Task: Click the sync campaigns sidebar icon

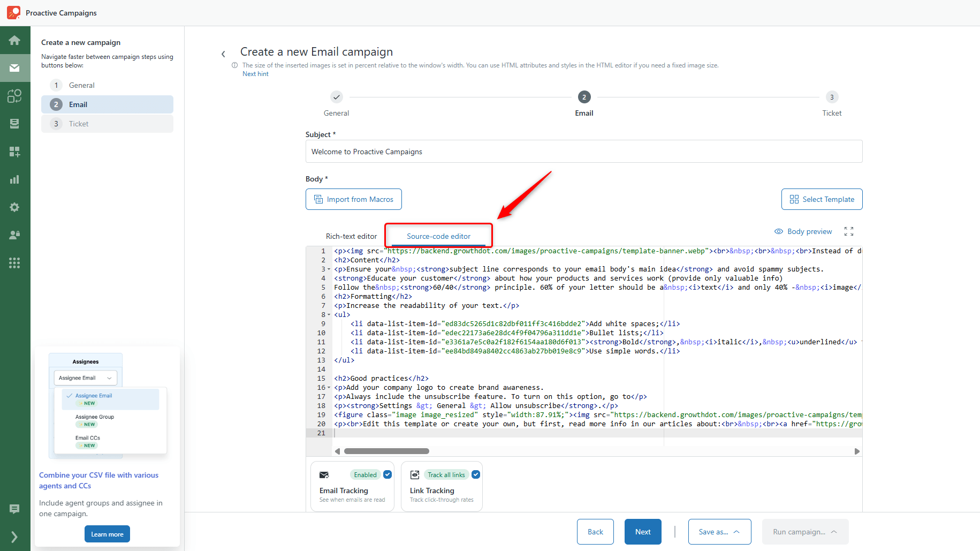Action: [x=14, y=96]
